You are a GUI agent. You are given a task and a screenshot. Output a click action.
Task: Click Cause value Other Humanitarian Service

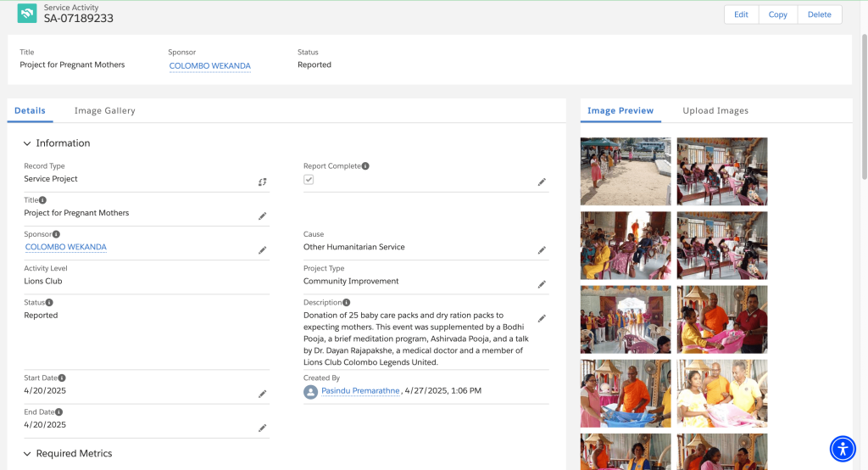click(x=353, y=247)
